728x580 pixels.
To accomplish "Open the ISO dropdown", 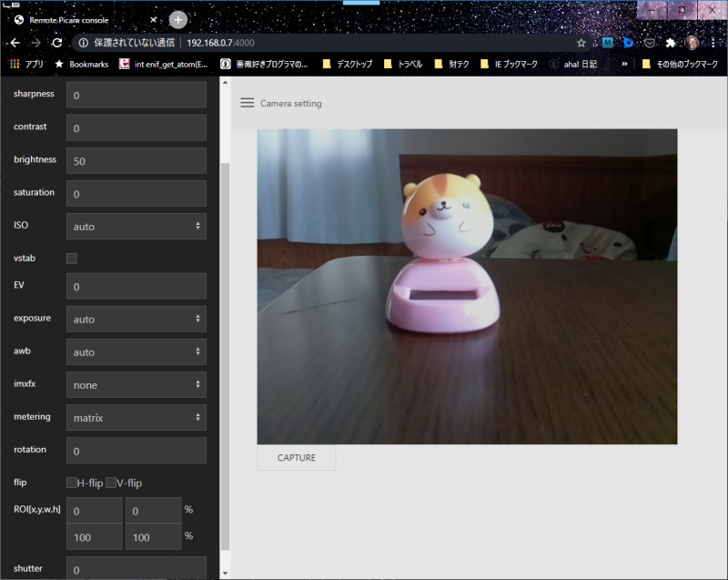I will point(136,226).
